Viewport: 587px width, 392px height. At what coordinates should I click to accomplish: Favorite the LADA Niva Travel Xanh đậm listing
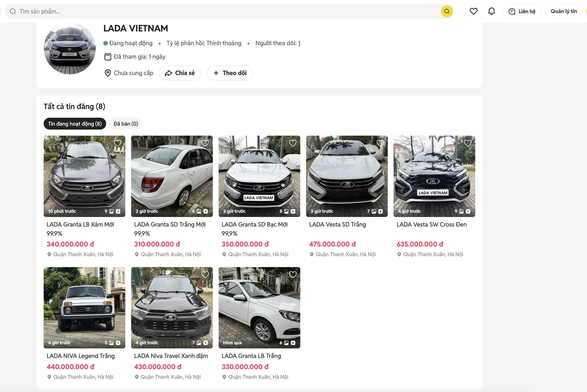coord(205,275)
